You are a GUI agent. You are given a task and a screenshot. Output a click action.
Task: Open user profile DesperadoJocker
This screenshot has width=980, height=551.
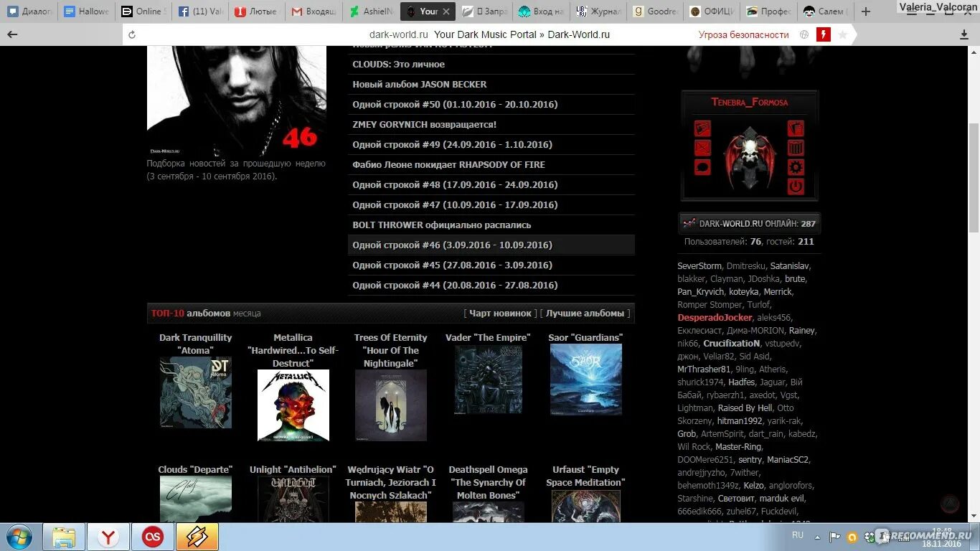tap(715, 317)
